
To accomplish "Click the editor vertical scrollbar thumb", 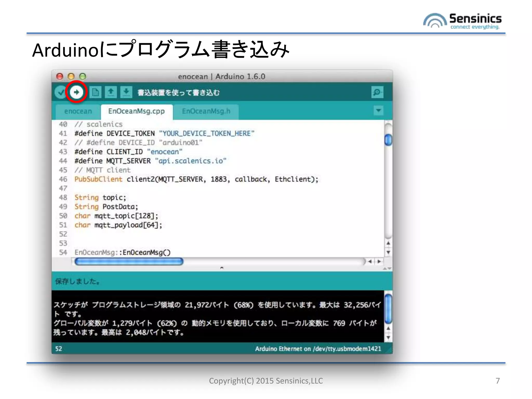I will 388,140.
